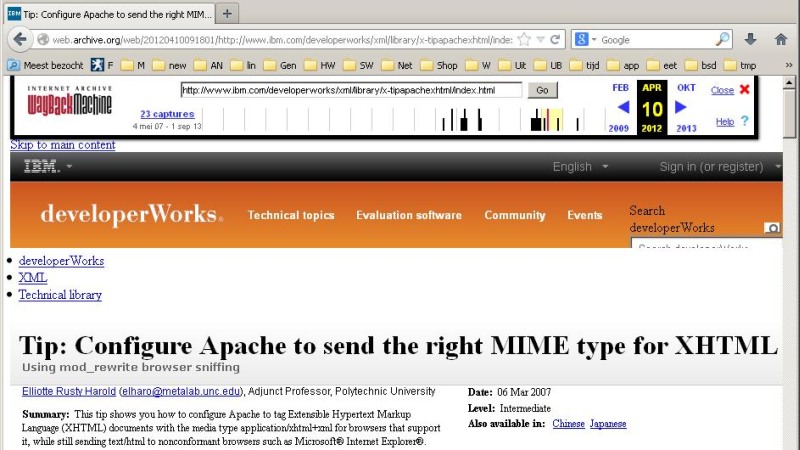This screenshot has width=800, height=450.
Task: Click the magnifier icon in the Google search box
Action: point(722,39)
